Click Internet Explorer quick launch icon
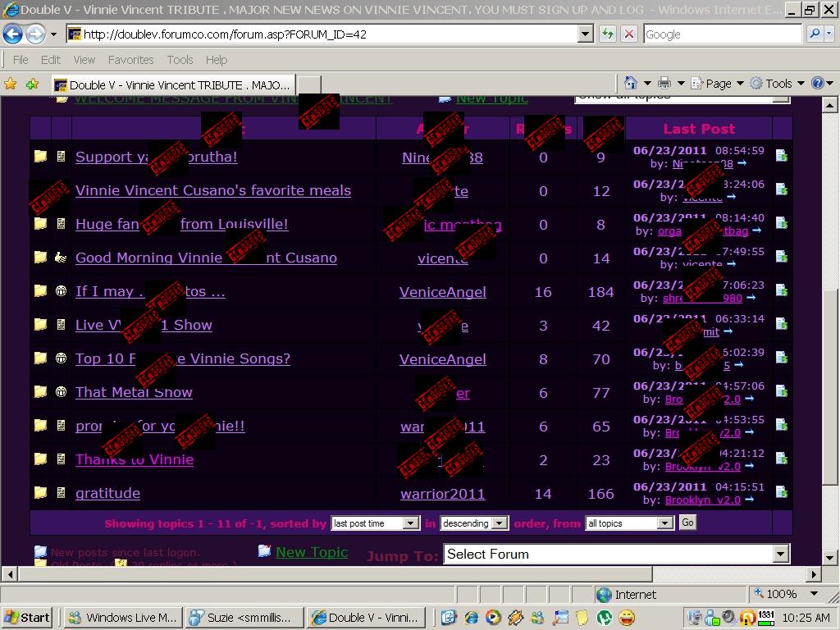The width and height of the screenshot is (840, 630). click(x=471, y=618)
